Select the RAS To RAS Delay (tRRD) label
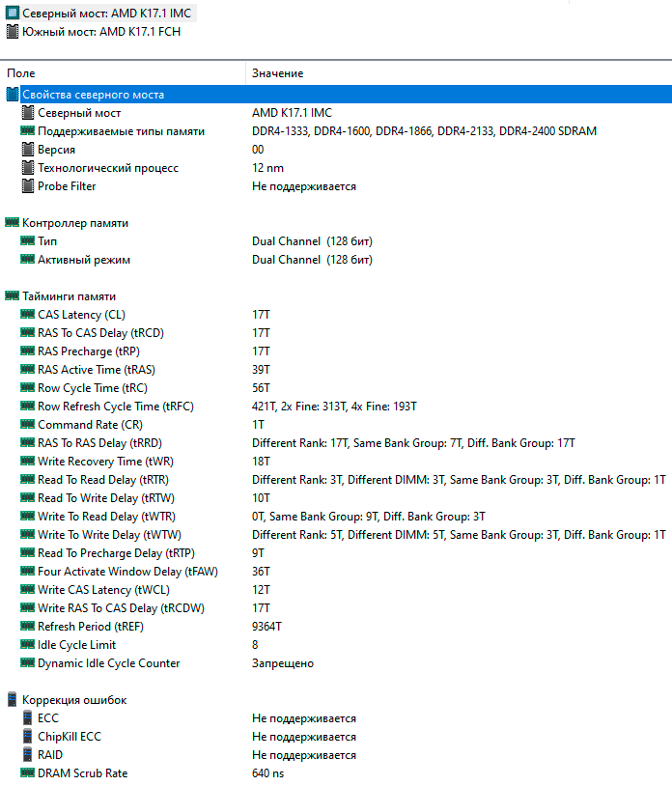 [x=99, y=443]
